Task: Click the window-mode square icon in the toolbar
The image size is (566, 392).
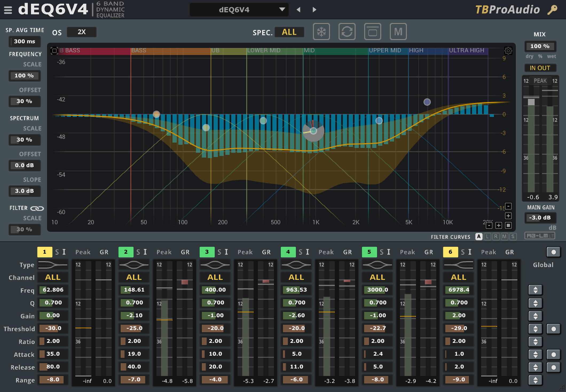Action: 372,32
